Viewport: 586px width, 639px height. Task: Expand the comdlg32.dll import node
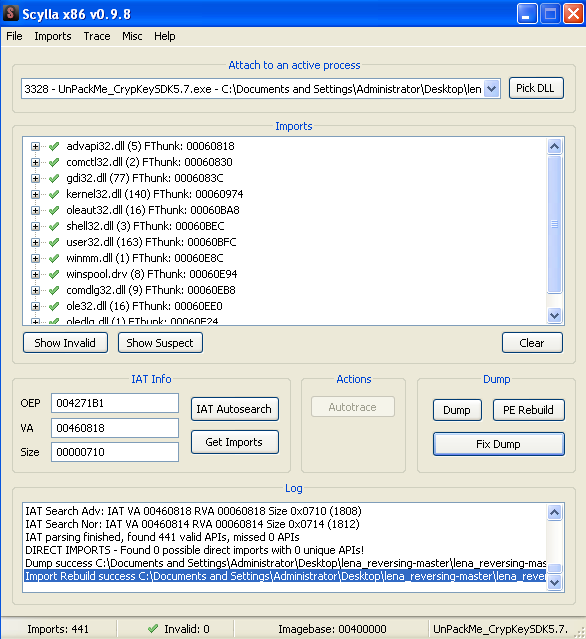click(35, 290)
